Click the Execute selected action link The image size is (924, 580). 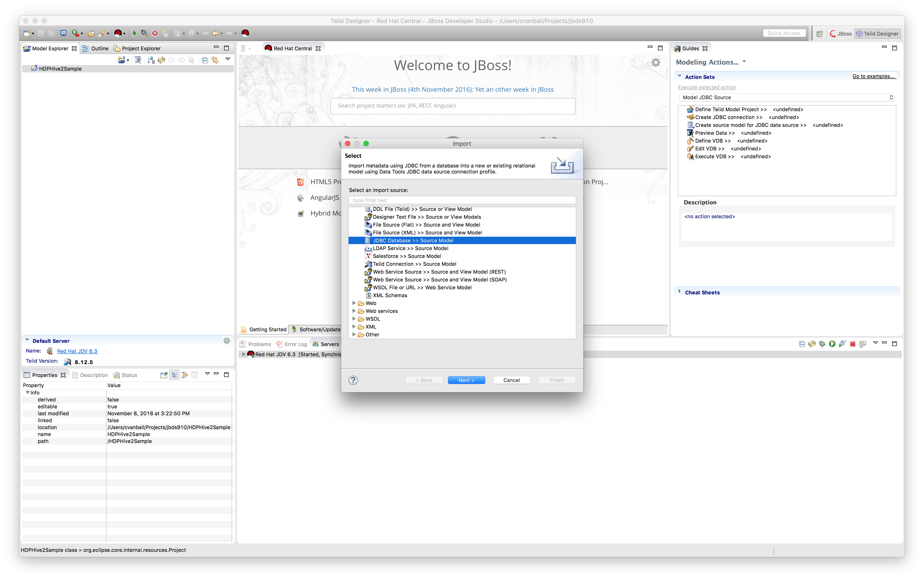pos(707,87)
